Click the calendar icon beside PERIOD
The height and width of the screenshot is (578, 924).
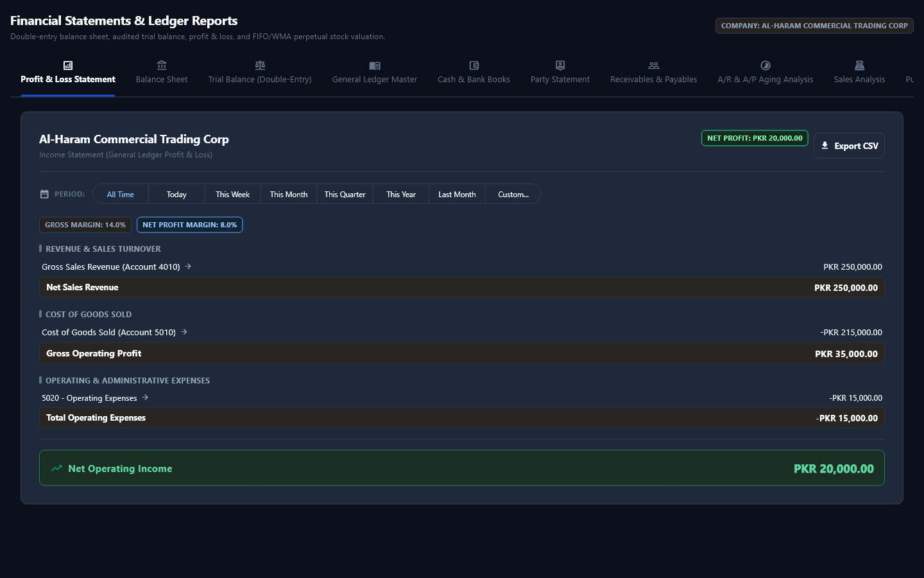coord(44,194)
